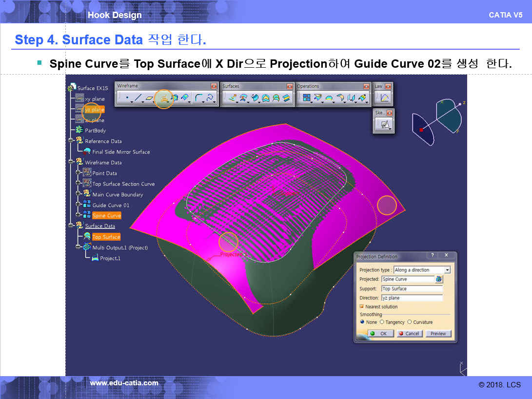This screenshot has width=532, height=399.
Task: Open the Law toolbar icon
Action: tap(384, 98)
